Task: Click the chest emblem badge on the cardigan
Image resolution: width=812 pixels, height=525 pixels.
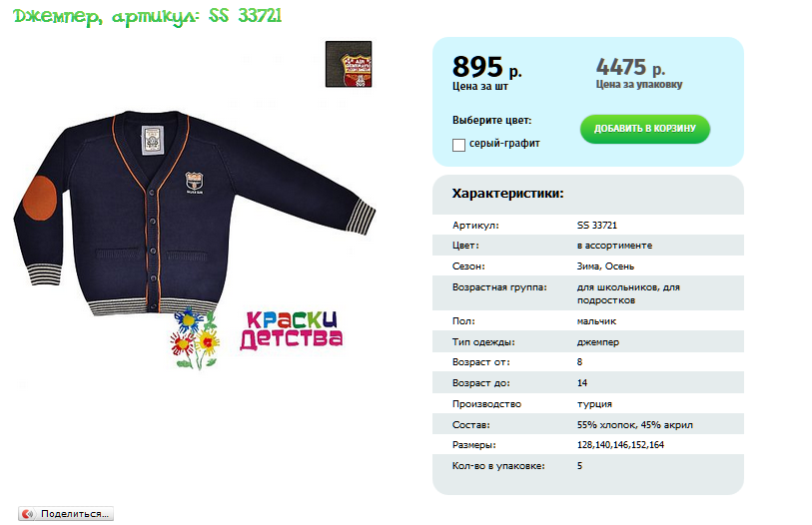Action: [x=194, y=183]
